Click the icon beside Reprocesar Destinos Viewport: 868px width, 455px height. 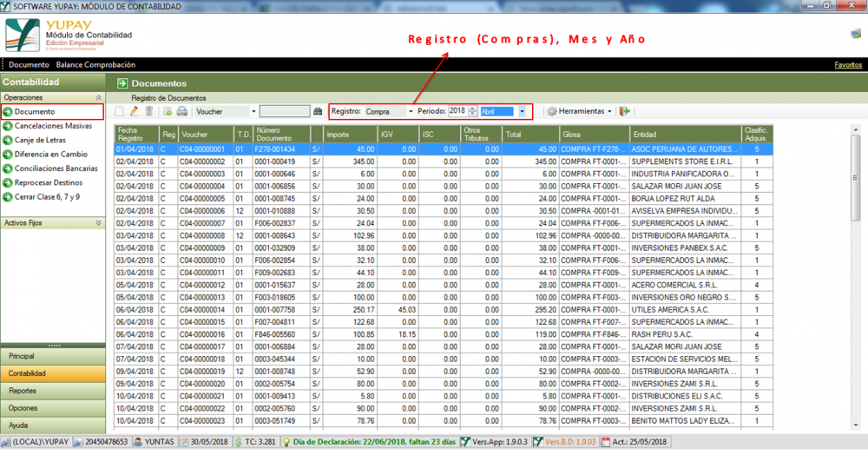click(8, 182)
